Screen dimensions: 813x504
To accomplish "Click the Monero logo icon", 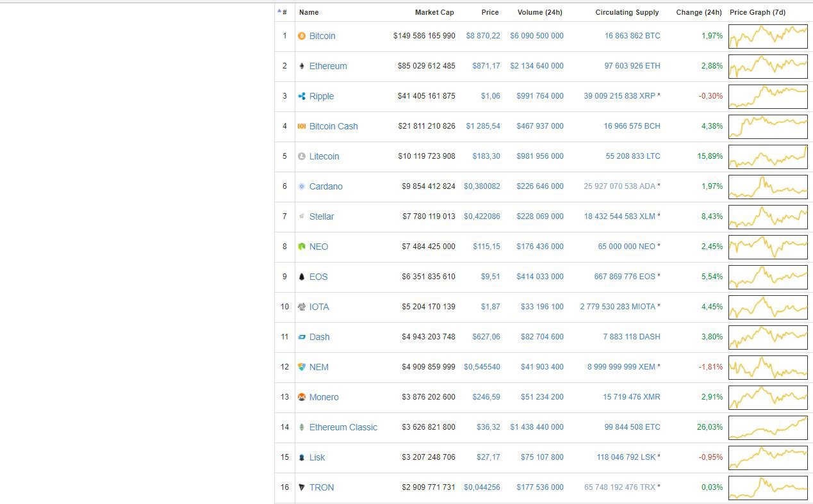I will (x=302, y=397).
